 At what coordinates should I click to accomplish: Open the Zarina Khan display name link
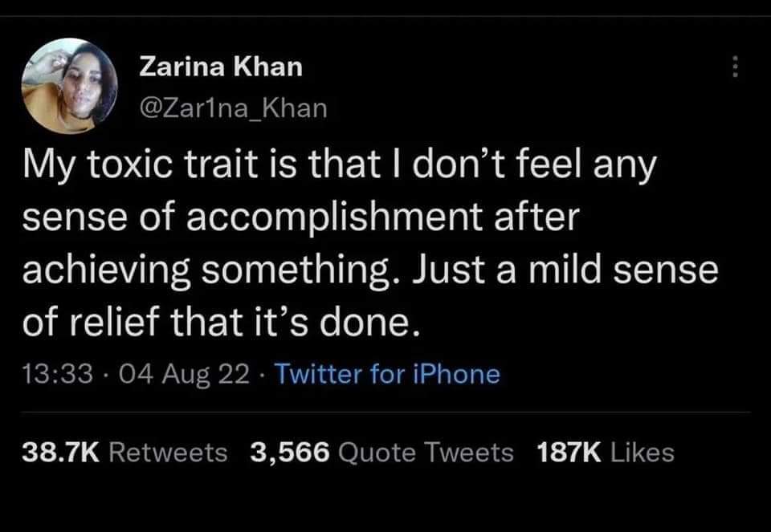pyautogui.click(x=221, y=67)
